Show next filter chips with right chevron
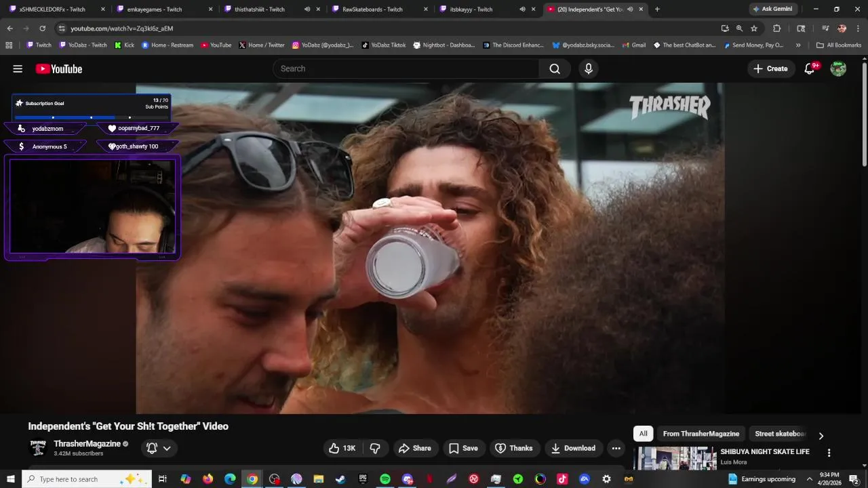Image resolution: width=868 pixels, height=488 pixels. (821, 436)
